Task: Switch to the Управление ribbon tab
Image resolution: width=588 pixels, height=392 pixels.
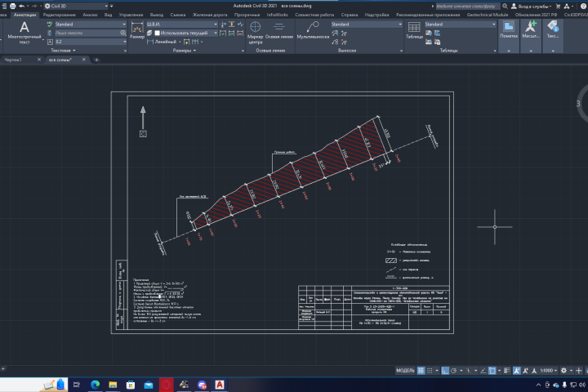Action: (x=131, y=15)
